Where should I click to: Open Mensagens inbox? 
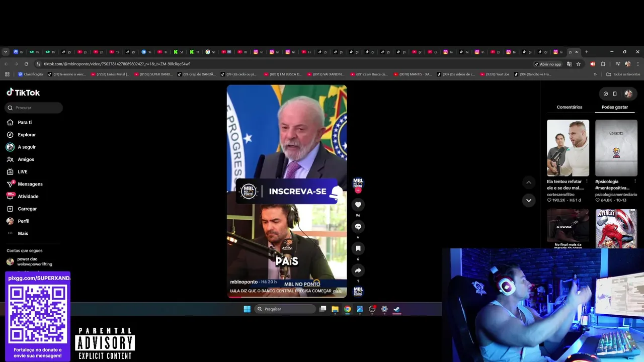tap(25, 184)
